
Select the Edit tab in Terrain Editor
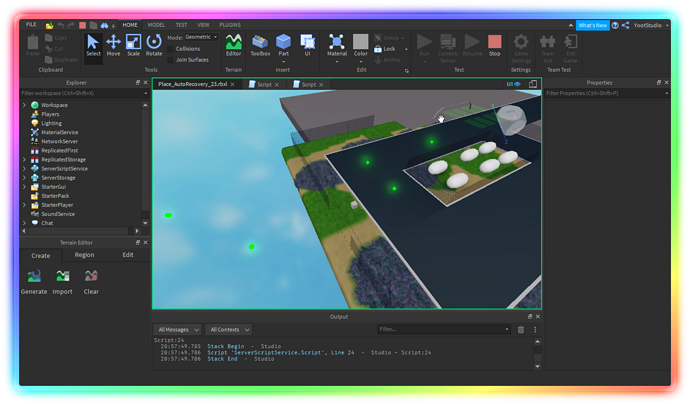click(128, 255)
